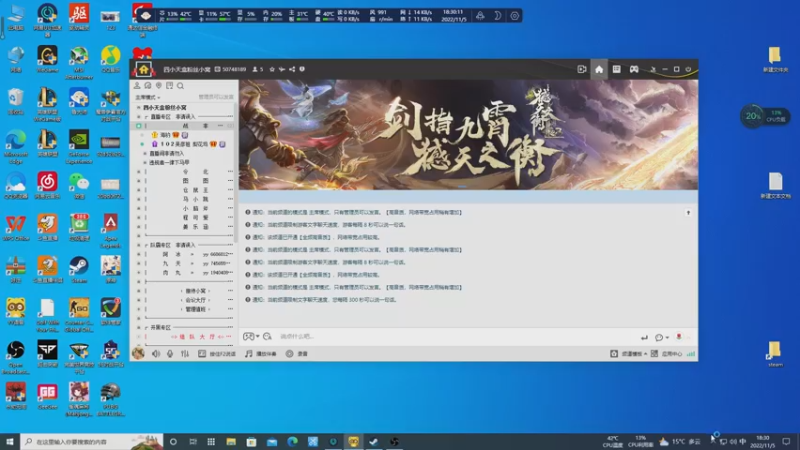This screenshot has height=450, width=800.
Task: Click the send enter-arrow icon
Action: click(644, 337)
